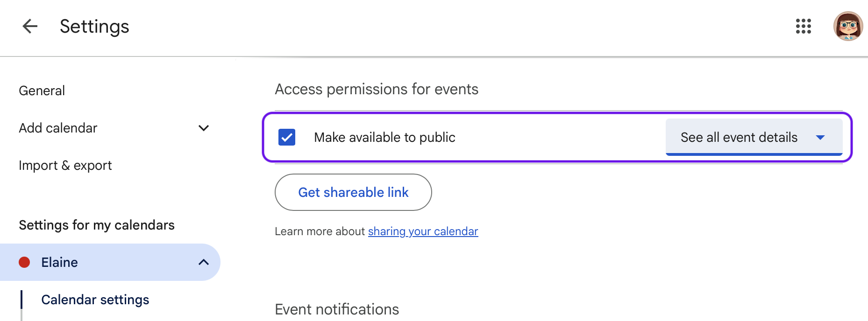Viewport: 868px width, 321px height.
Task: Open the account profile avatar menu
Action: (848, 26)
